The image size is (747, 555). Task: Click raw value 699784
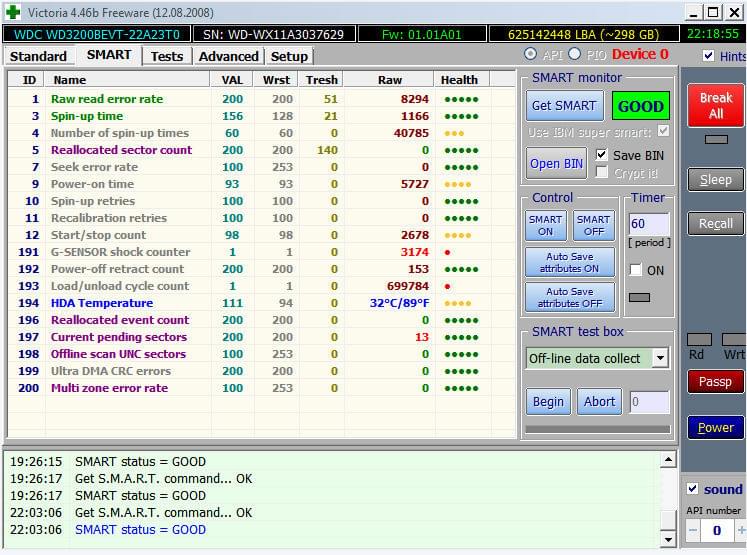point(407,286)
